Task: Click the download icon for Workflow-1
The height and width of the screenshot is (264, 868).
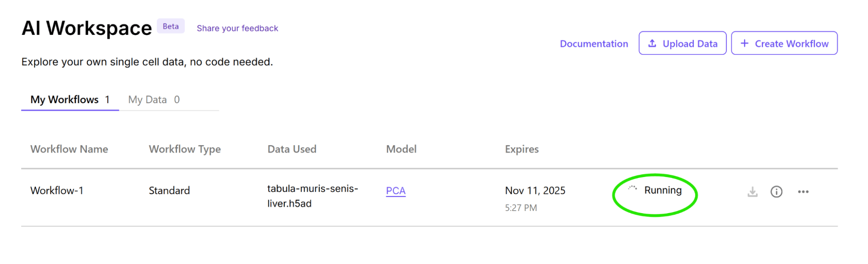Action: pyautogui.click(x=752, y=191)
